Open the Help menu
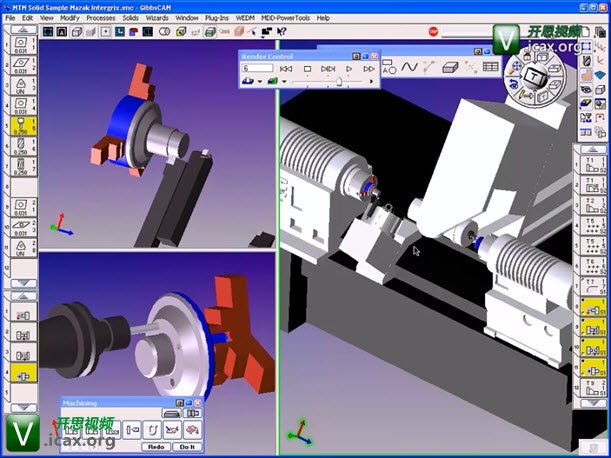 [x=323, y=18]
